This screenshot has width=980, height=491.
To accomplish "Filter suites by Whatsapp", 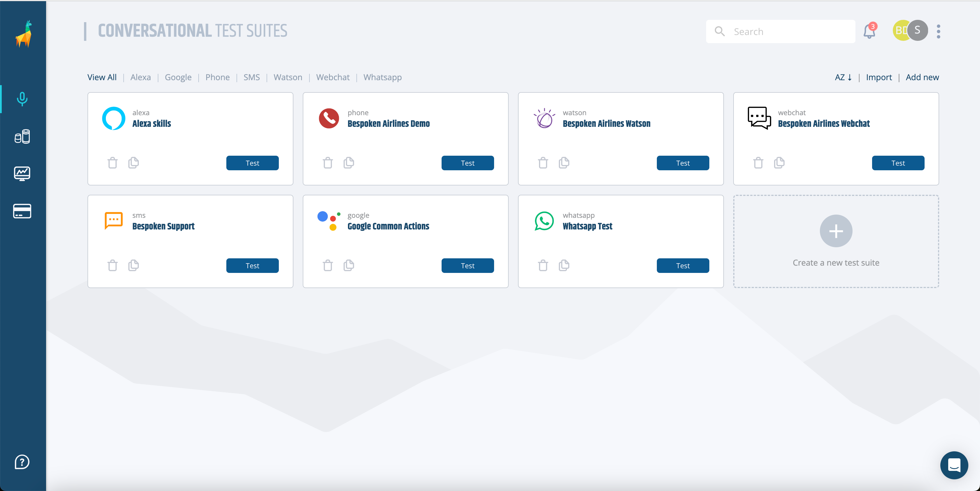I will 383,77.
